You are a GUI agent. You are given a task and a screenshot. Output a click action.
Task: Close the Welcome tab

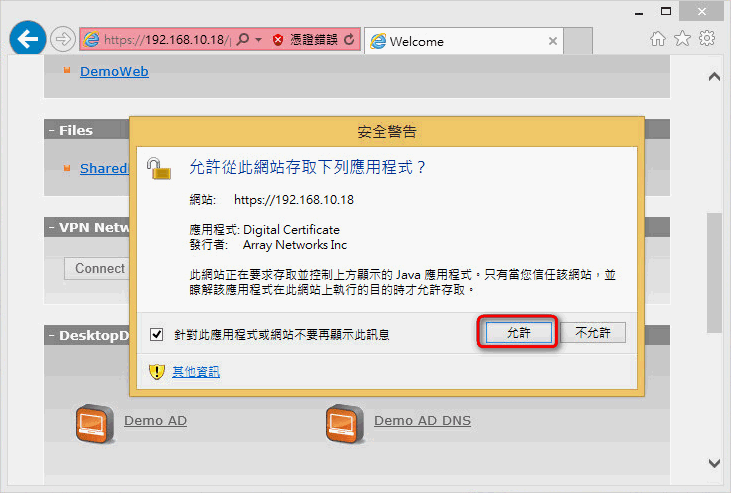pyautogui.click(x=553, y=41)
